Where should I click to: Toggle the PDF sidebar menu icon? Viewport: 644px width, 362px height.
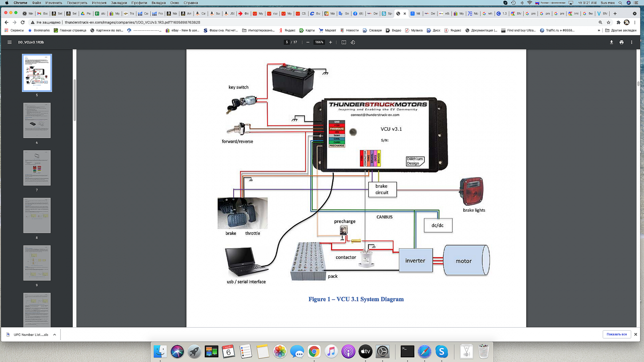point(10,42)
